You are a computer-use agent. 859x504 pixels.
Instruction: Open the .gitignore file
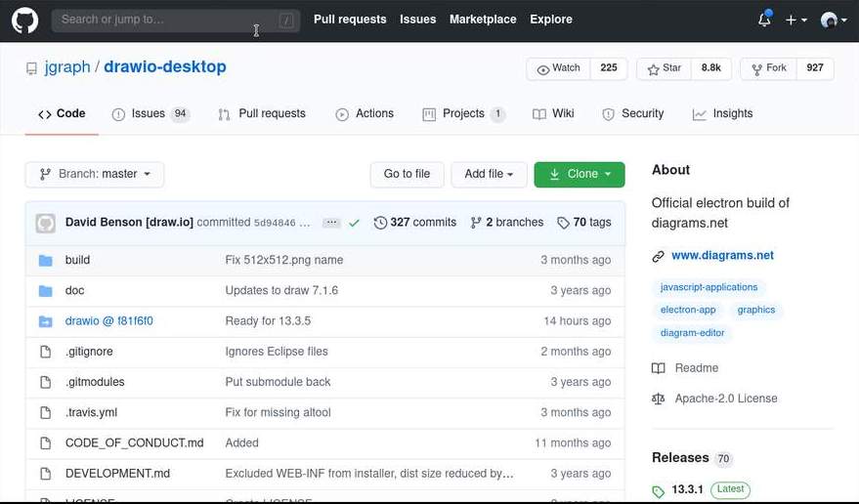click(x=89, y=352)
